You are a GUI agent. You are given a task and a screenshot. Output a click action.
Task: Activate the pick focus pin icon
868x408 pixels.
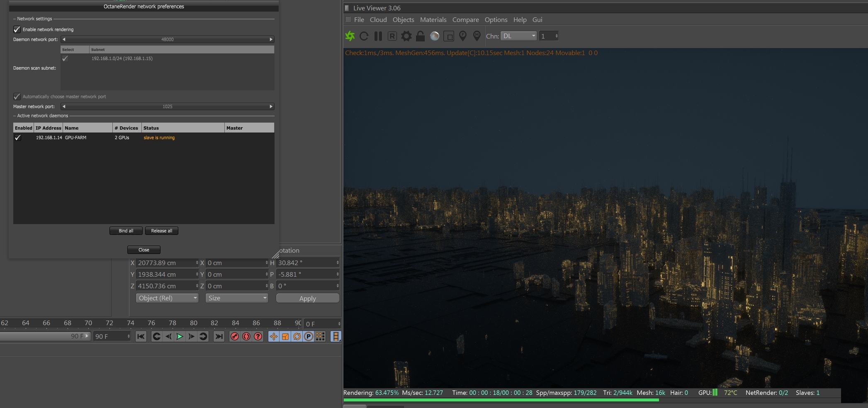[x=463, y=36]
